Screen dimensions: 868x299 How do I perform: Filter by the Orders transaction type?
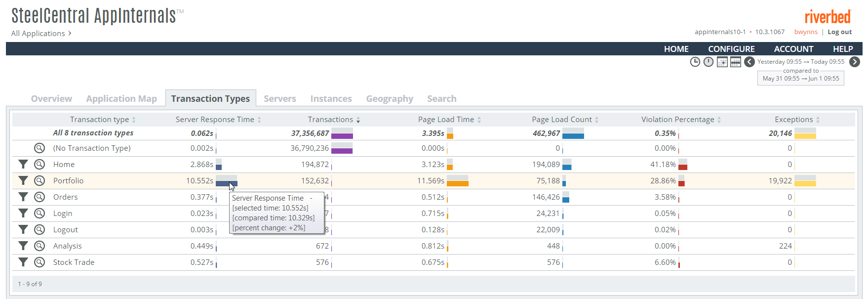coord(23,197)
